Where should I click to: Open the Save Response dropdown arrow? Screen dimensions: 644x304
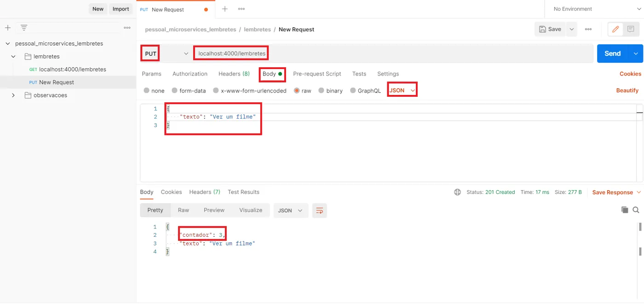(x=638, y=192)
